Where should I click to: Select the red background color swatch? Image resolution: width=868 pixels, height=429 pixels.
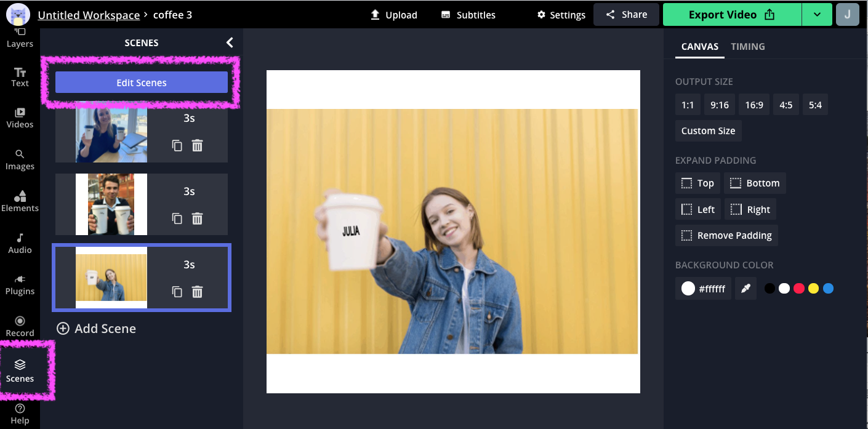click(798, 288)
